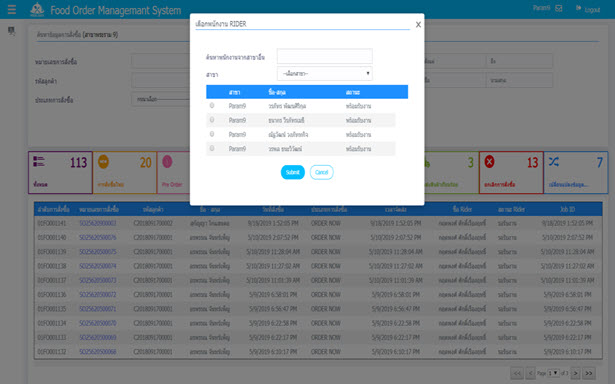The width and height of the screenshot is (615, 384).
Task: Click Param9 cell in first rider row
Action: tap(237, 106)
